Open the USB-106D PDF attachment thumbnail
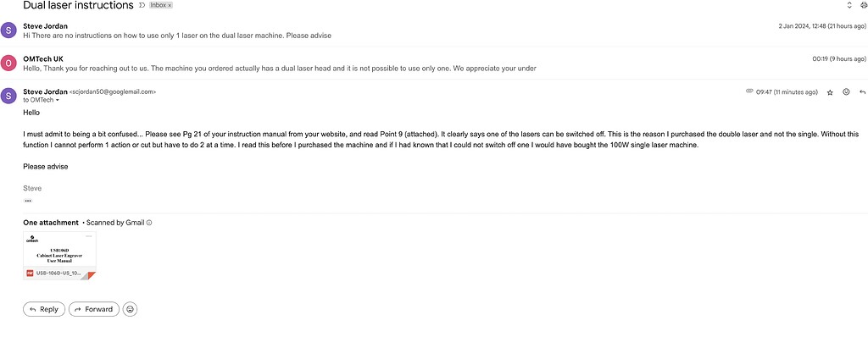The height and width of the screenshot is (337, 868). 60,256
